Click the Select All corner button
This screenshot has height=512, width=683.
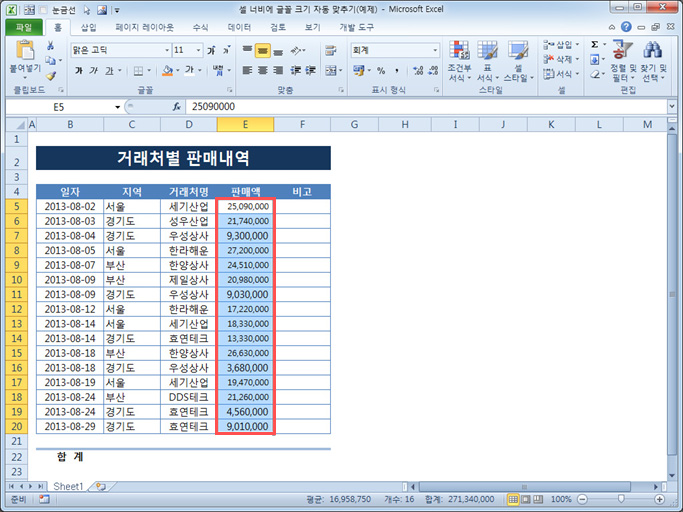17,125
